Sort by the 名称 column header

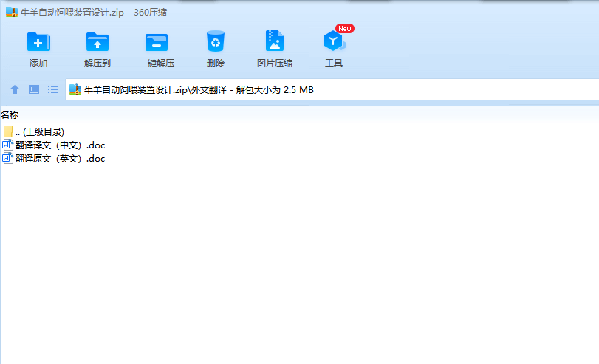pyautogui.click(x=10, y=114)
